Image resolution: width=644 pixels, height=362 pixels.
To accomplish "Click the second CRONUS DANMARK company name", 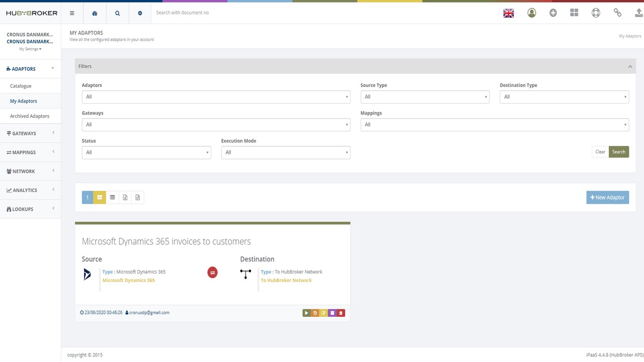I will 30,42.
